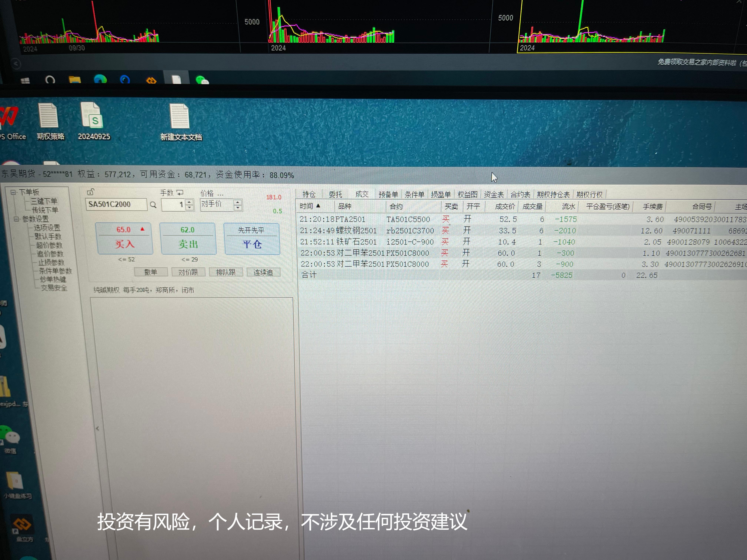Viewport: 747px width, 560px height.
Task: Click the small icon next to 手数 label
Action: coord(180,193)
